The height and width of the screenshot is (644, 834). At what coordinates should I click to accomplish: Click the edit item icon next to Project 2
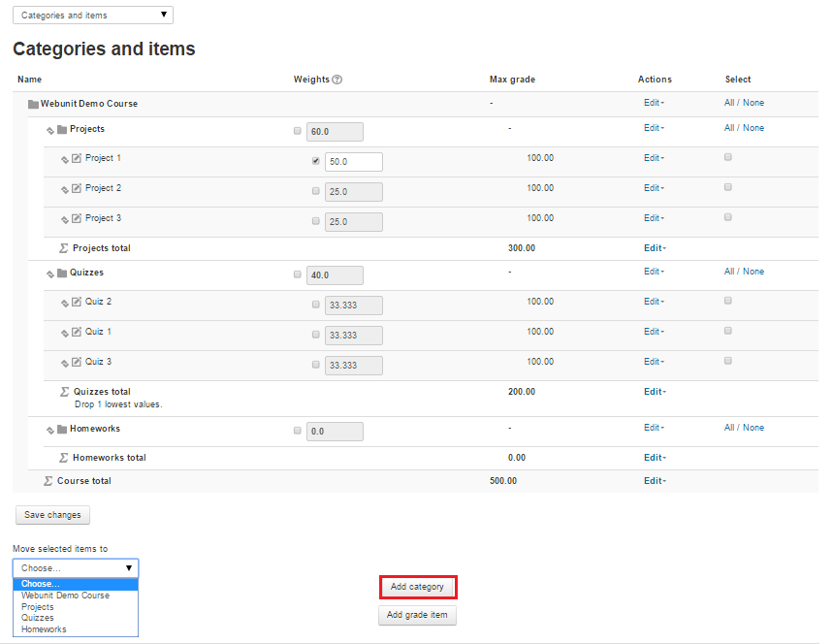[x=77, y=188]
